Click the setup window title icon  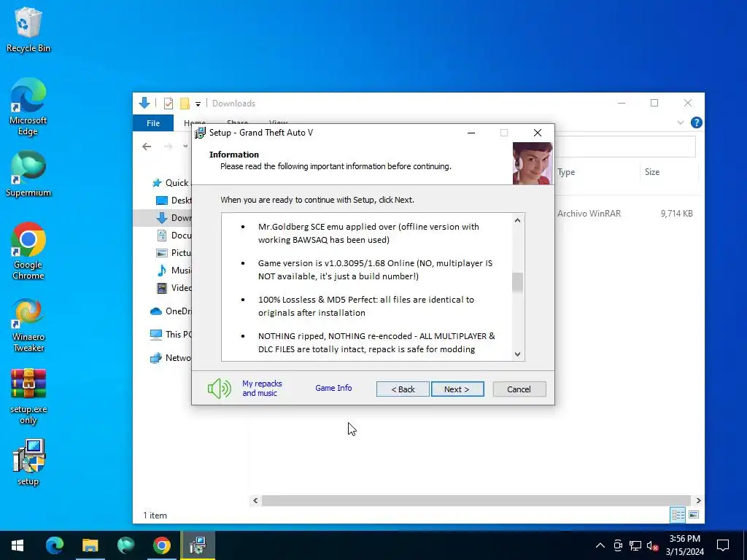pos(200,133)
